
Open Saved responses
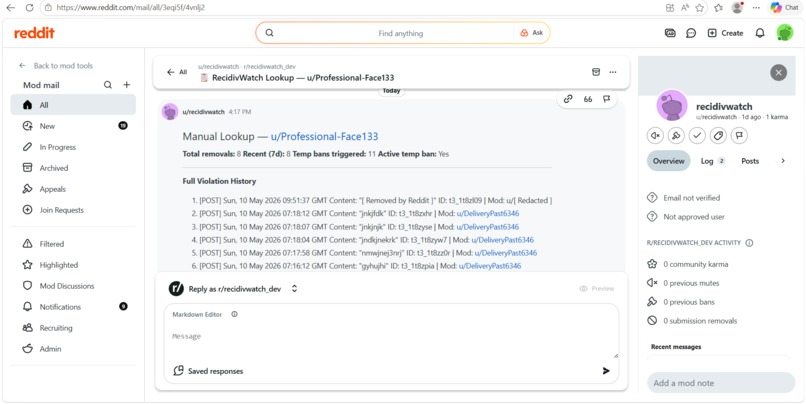coord(208,371)
